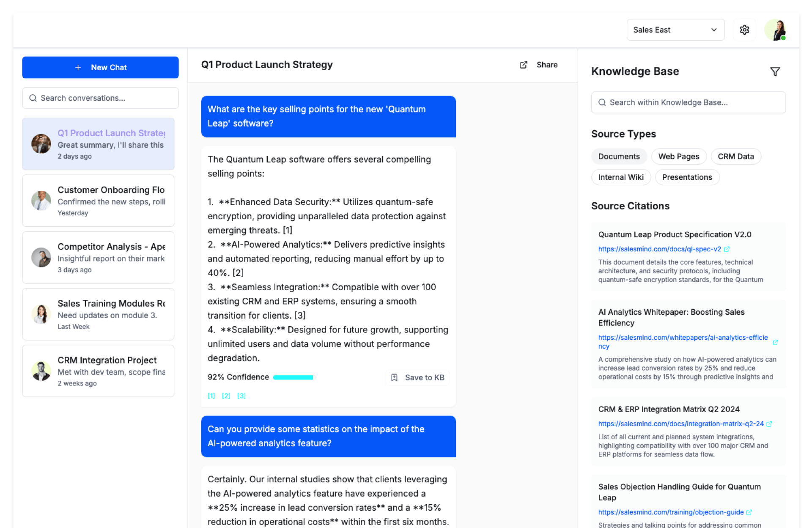This screenshot has width=812, height=528.
Task: Open the Customer Onboarding Flow conversation
Action: (98, 201)
